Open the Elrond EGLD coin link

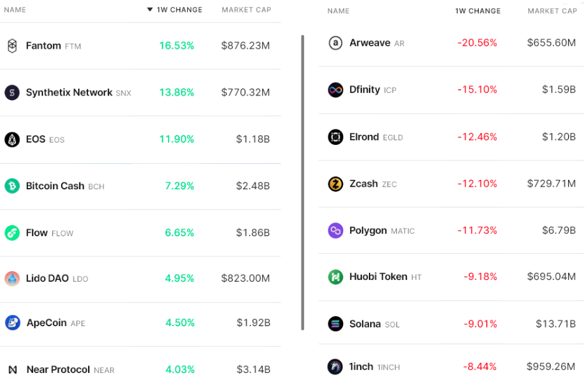click(364, 136)
